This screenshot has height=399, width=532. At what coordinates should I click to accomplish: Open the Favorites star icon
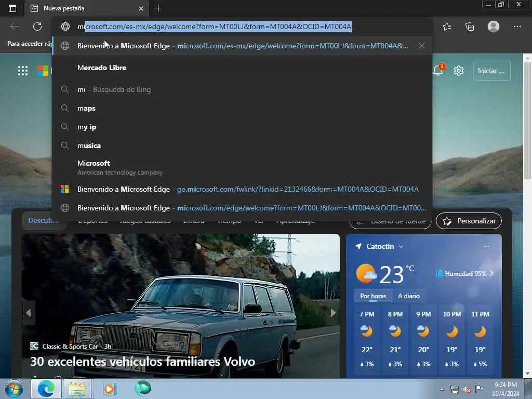click(447, 26)
